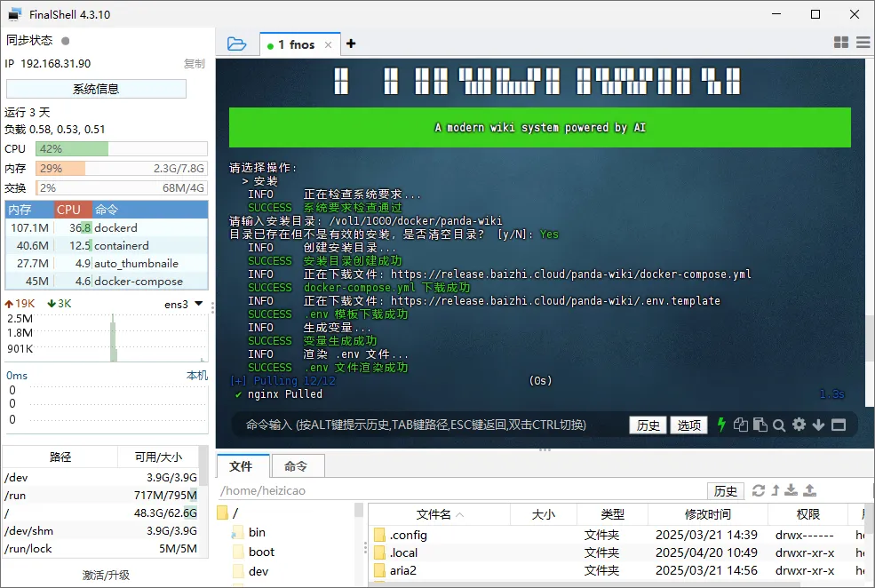Sort processes by 命令 column
The width and height of the screenshot is (875, 588).
click(x=149, y=210)
